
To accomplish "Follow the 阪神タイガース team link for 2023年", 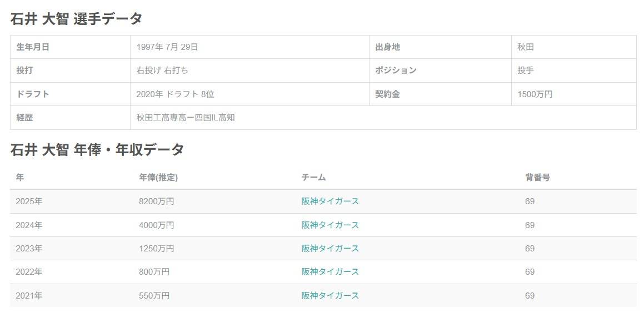I will coord(330,249).
